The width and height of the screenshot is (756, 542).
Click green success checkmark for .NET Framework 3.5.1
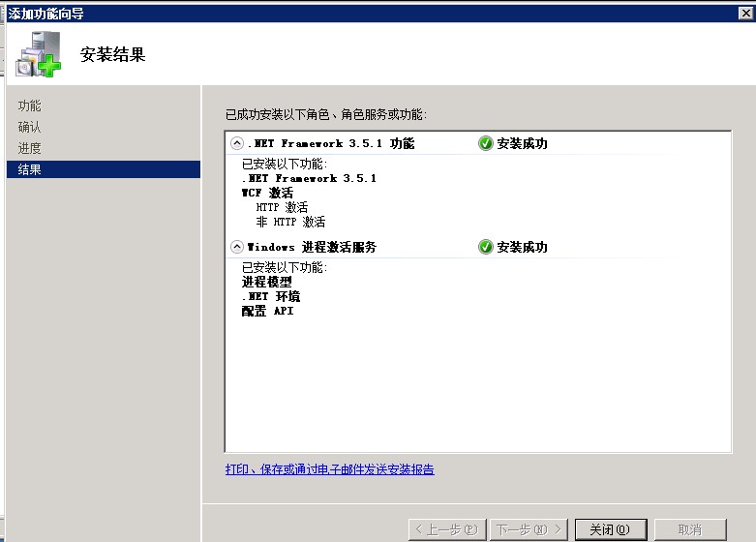(486, 143)
